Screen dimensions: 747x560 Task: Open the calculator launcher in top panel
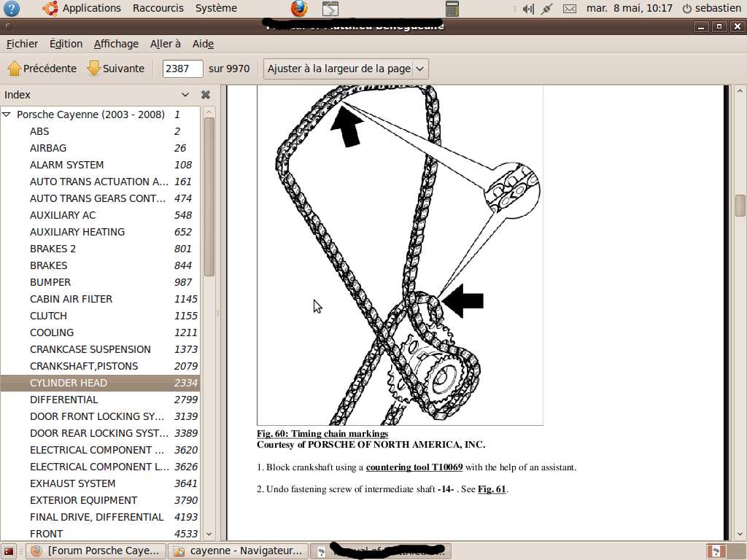pyautogui.click(x=452, y=9)
